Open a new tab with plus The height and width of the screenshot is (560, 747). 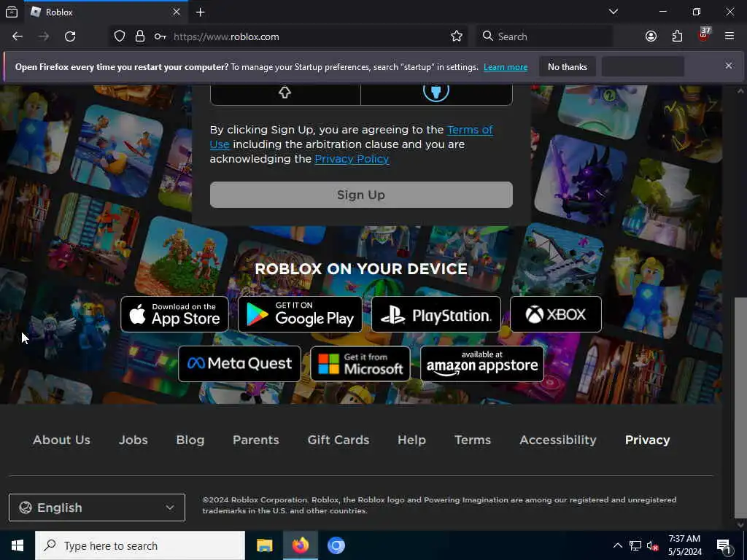pos(200,12)
